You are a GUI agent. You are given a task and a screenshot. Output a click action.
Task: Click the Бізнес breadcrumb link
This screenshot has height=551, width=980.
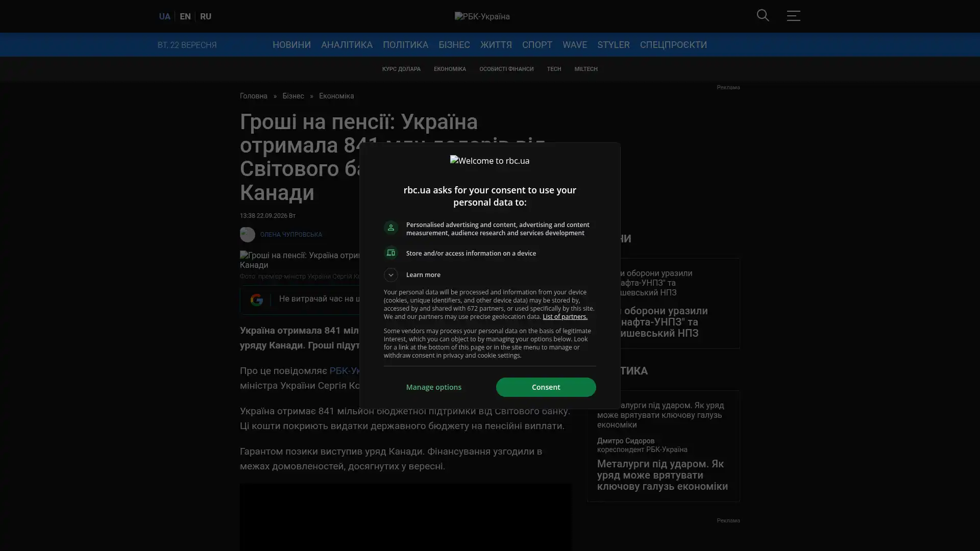(293, 96)
